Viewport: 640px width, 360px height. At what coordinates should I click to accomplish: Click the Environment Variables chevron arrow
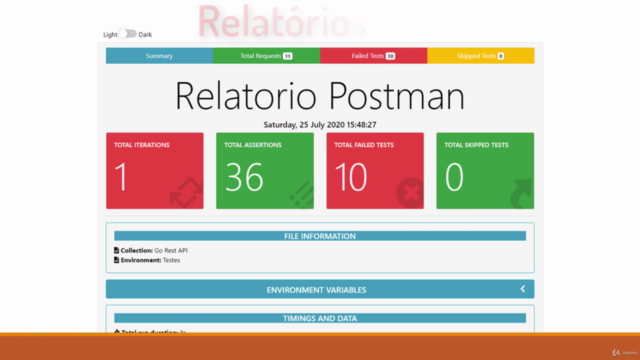523,289
